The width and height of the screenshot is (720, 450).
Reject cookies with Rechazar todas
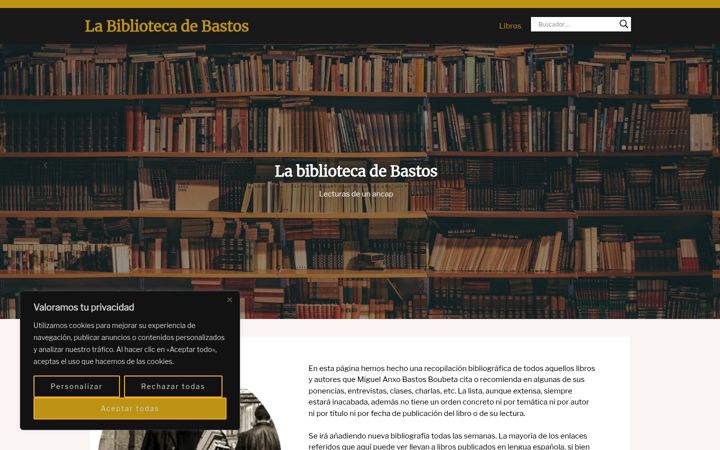173,386
